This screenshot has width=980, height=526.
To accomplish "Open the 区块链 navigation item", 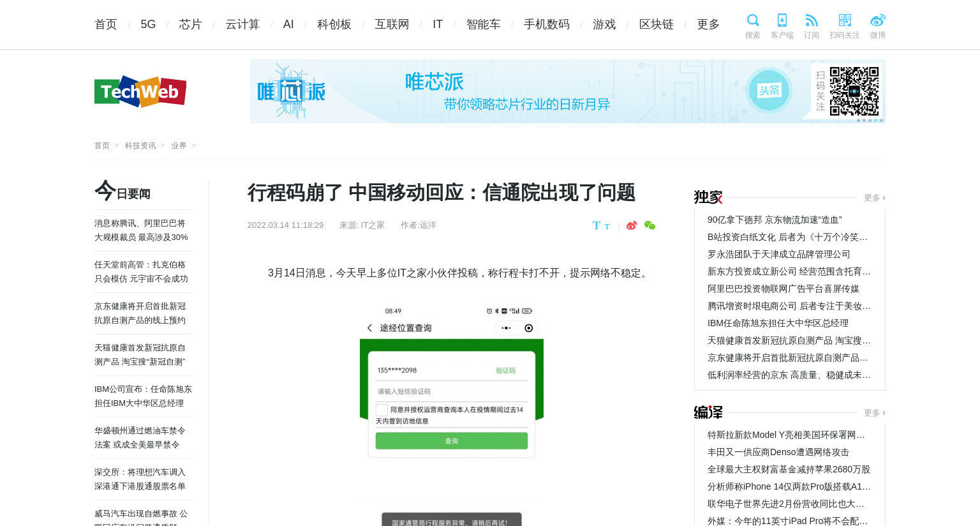I will [x=657, y=24].
